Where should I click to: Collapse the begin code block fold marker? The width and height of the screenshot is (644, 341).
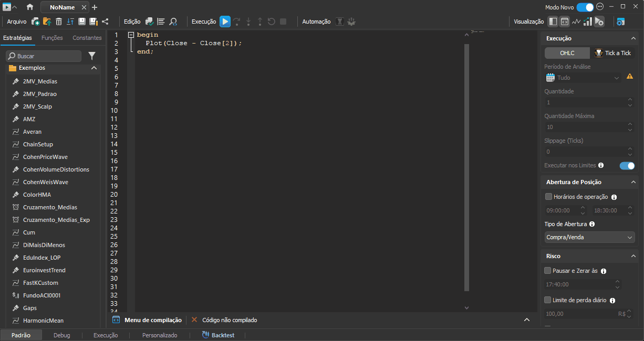(131, 35)
